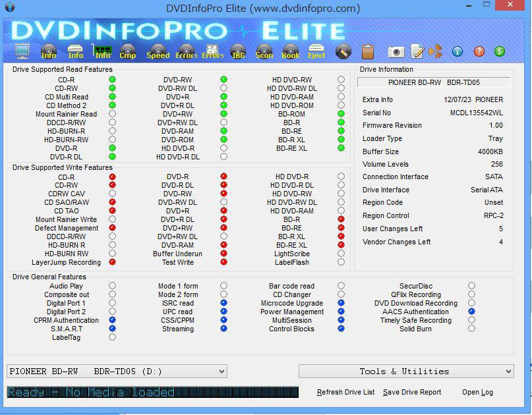Click Drive Interface value Serial ATA

coord(487,190)
